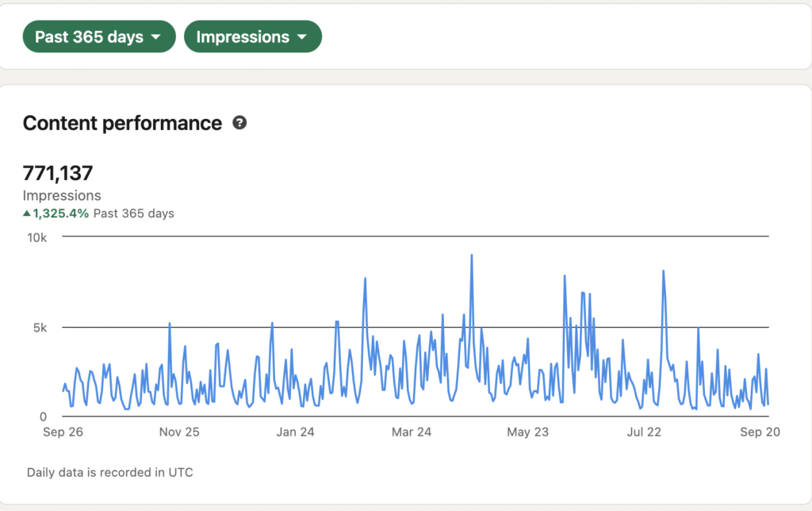Click the Sep 20 x-axis date label
812x511 pixels.
tap(760, 432)
